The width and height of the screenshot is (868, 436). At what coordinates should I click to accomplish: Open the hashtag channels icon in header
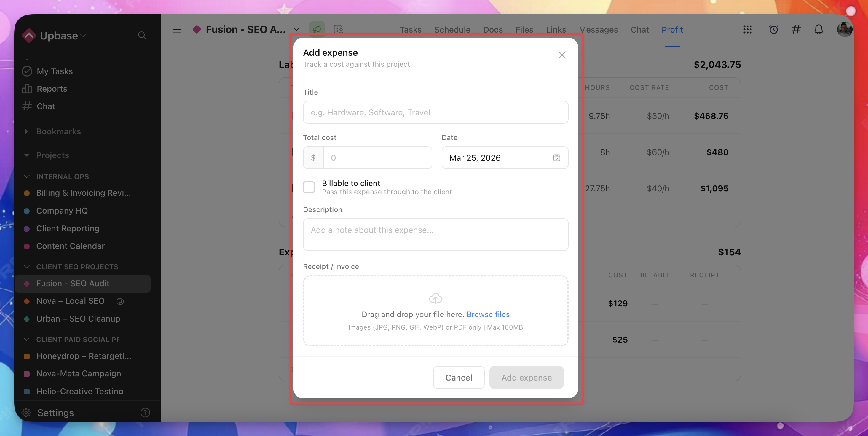(x=796, y=30)
